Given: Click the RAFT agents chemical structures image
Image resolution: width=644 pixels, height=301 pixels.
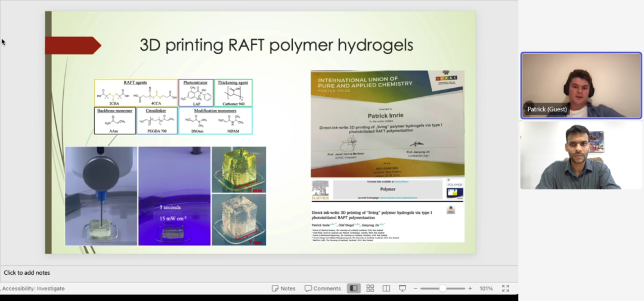Looking at the screenshot, I should coord(135,93).
